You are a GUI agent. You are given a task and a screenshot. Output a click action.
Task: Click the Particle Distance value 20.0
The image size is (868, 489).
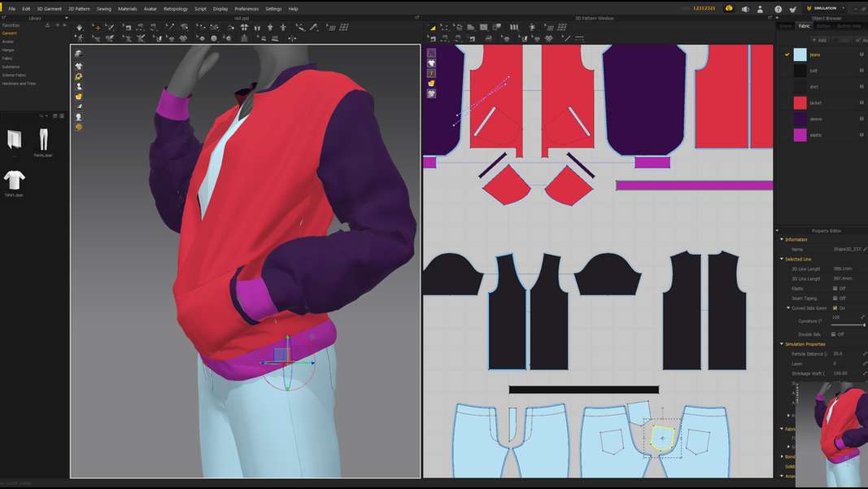[x=838, y=354]
